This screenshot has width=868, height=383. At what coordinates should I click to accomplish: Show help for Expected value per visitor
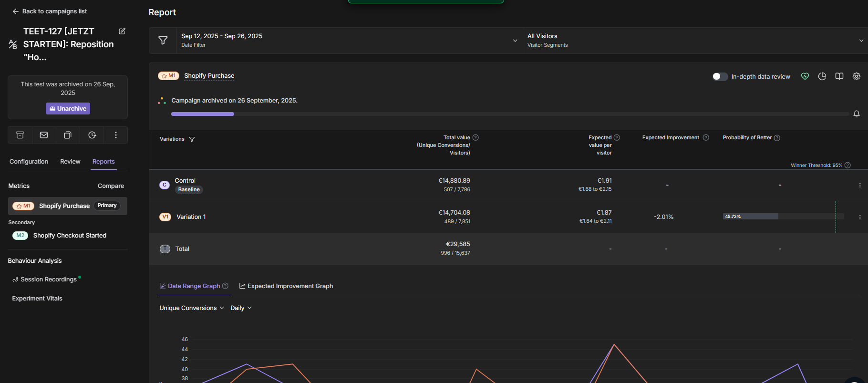[x=617, y=137]
